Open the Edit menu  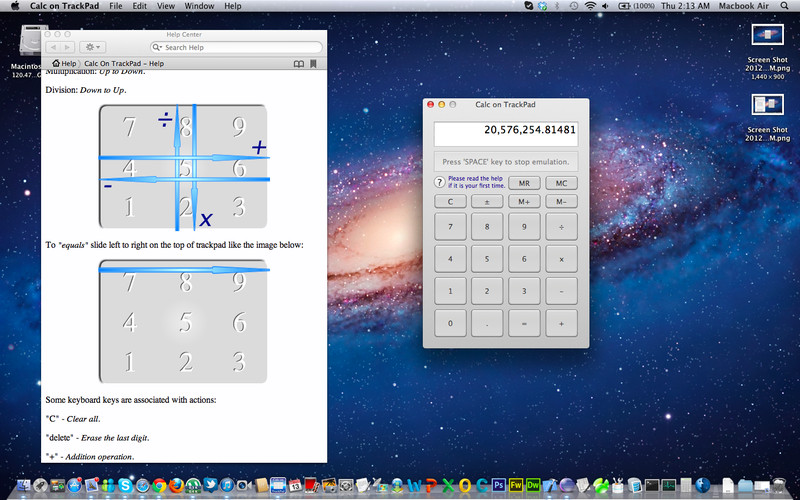(139, 6)
